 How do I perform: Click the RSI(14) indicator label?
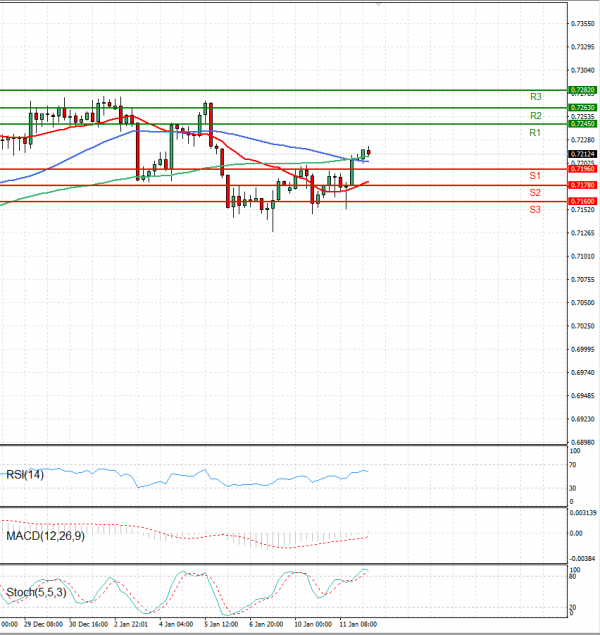pos(25,475)
